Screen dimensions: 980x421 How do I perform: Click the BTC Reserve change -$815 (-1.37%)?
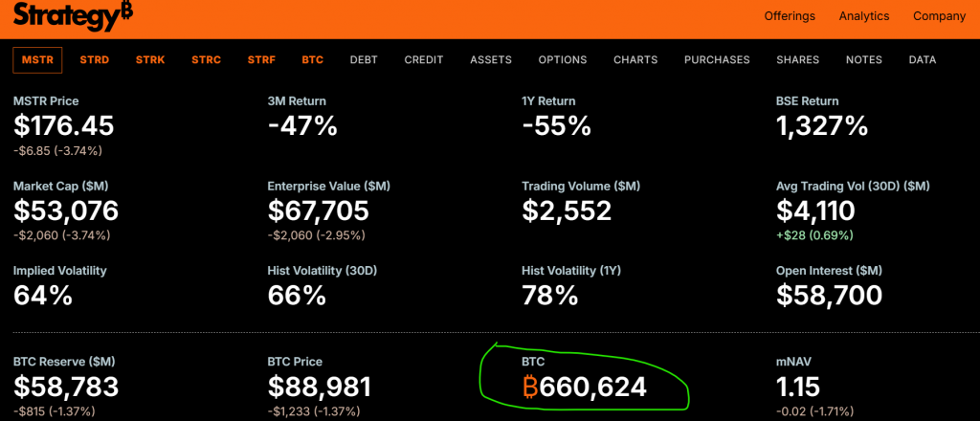(54, 411)
